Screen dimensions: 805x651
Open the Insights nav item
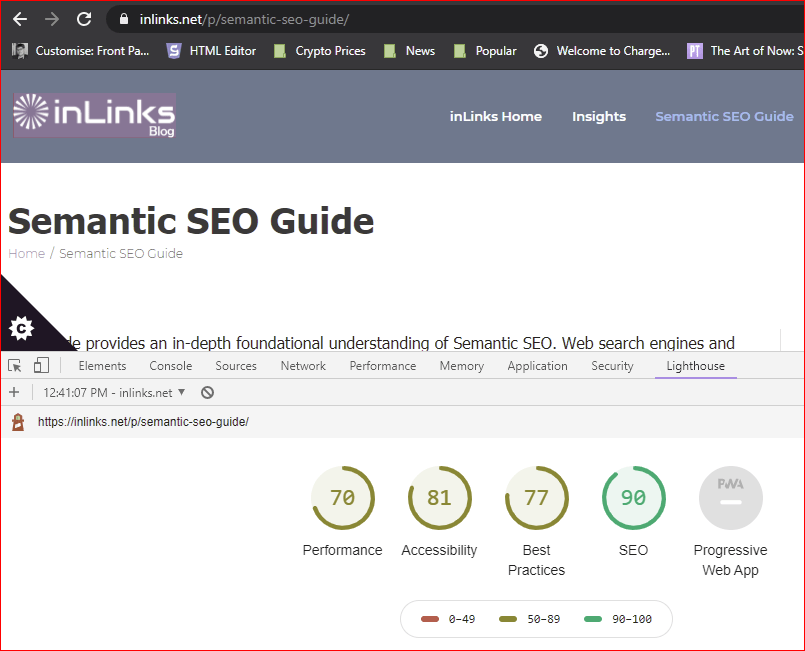tap(599, 117)
